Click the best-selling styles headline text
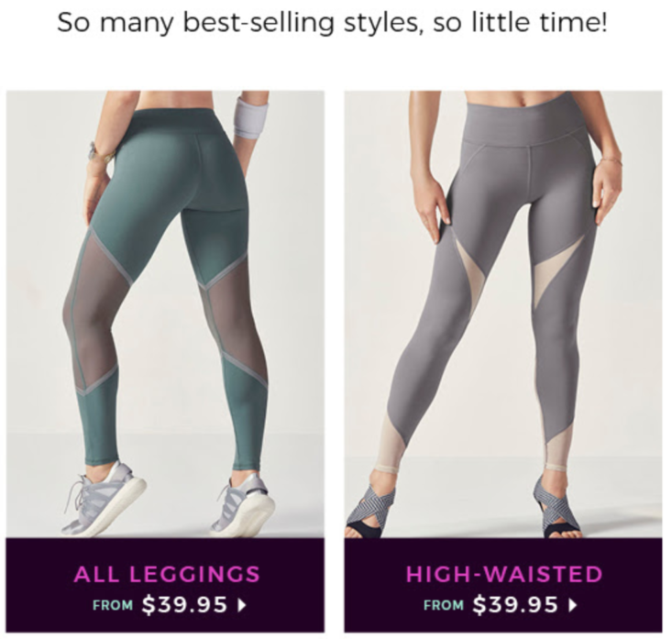The image size is (672, 639). (x=332, y=23)
